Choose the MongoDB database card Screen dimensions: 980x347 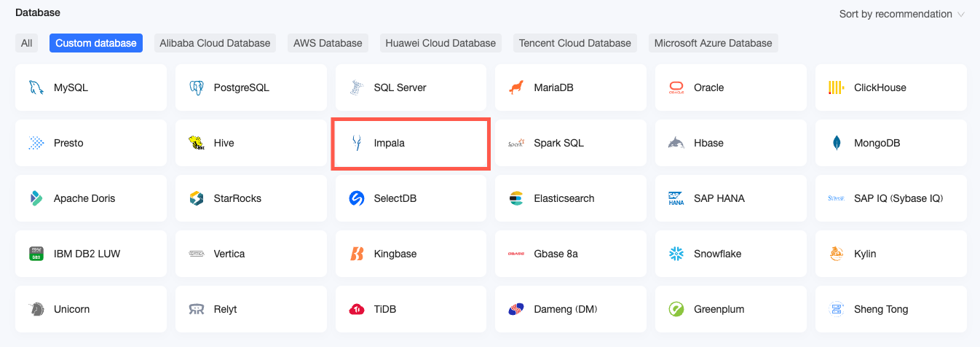[x=891, y=143]
